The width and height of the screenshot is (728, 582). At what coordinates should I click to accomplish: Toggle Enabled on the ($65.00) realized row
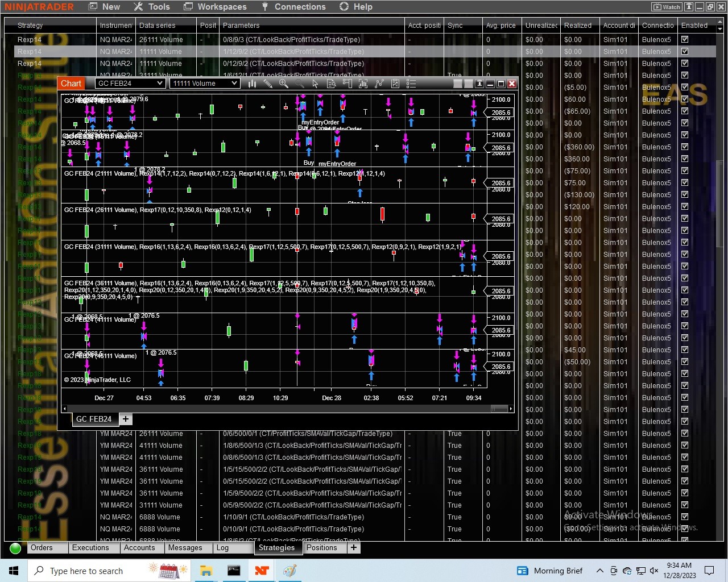click(685, 111)
